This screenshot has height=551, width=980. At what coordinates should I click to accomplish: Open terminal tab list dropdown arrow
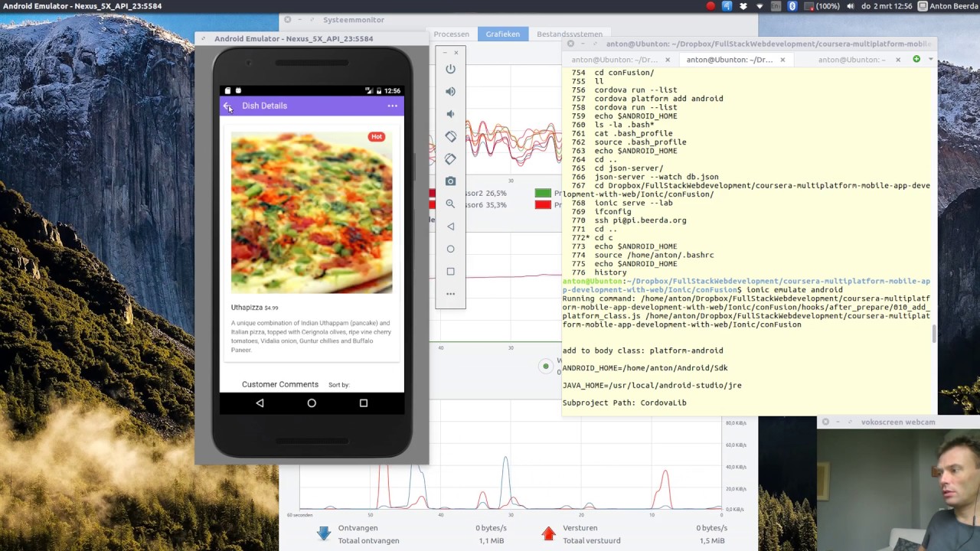[931, 59]
